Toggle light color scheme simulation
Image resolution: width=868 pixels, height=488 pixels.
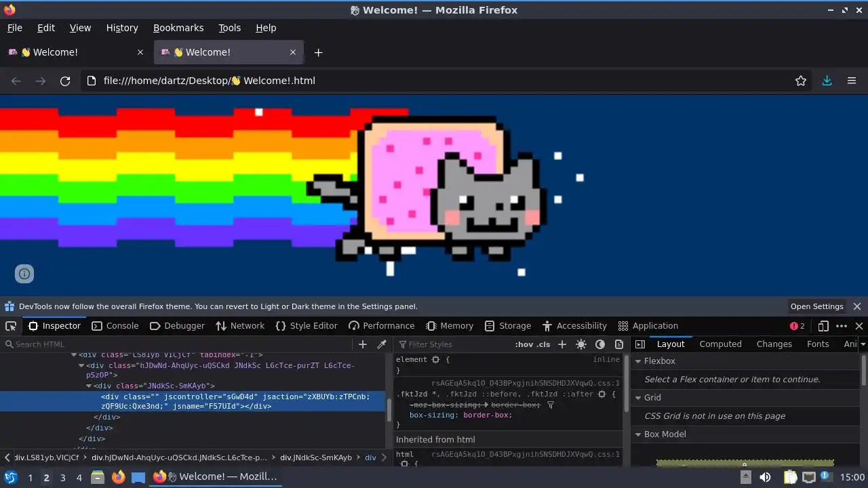pos(581,344)
